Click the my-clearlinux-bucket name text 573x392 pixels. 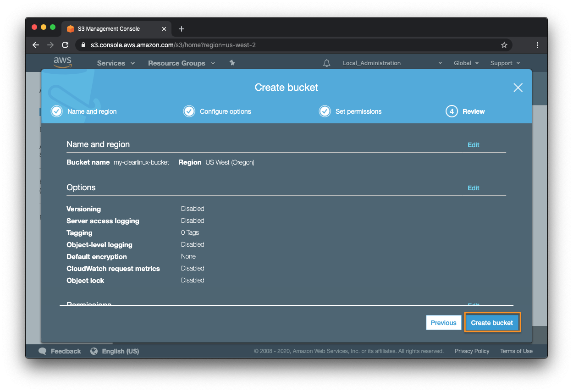141,162
